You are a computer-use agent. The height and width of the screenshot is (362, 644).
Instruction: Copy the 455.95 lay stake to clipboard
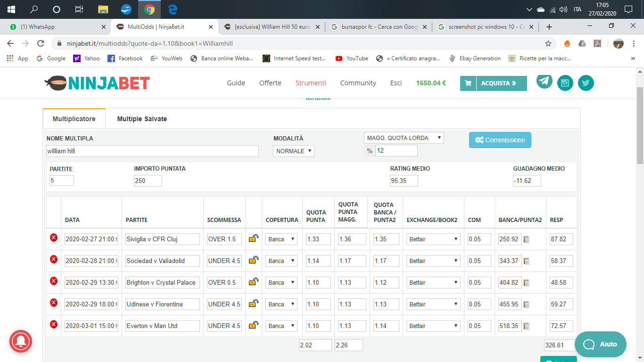coord(527,304)
